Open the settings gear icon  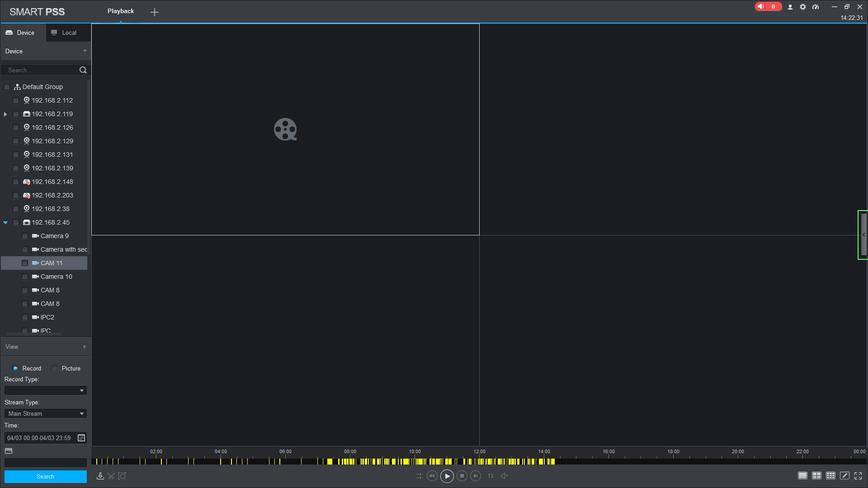click(803, 7)
